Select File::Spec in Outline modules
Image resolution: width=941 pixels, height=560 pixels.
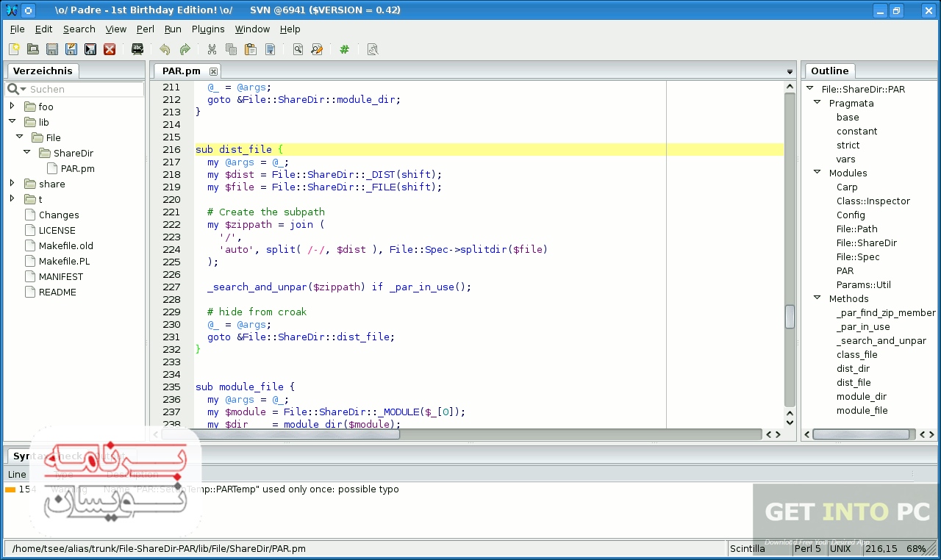(858, 256)
